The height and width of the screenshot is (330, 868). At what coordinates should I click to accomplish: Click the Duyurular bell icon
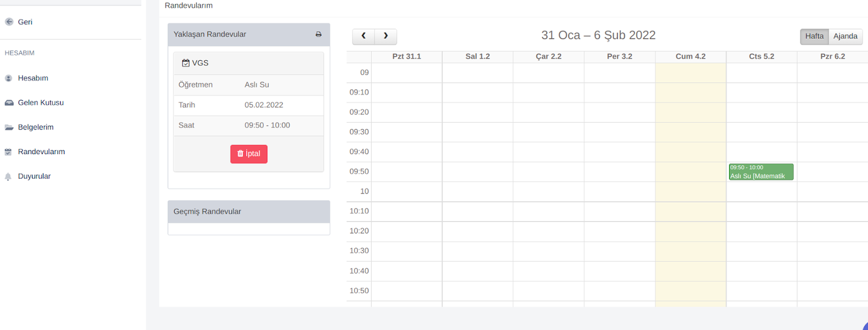point(8,177)
